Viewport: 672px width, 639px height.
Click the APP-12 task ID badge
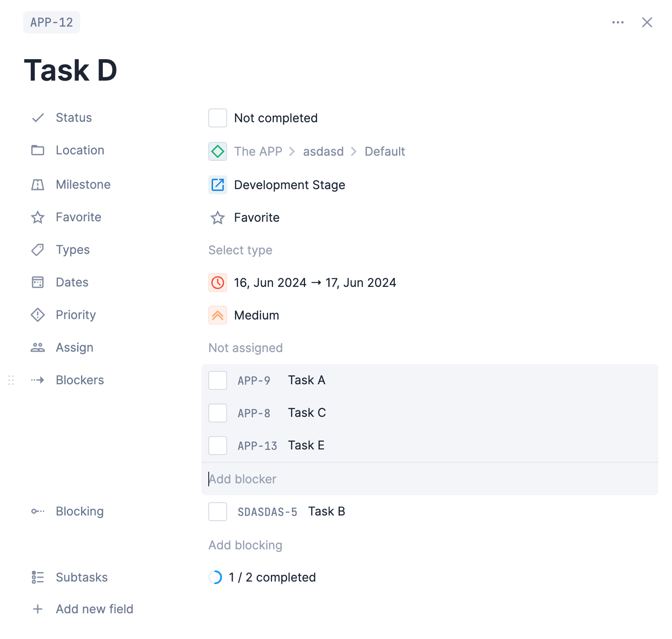51,22
